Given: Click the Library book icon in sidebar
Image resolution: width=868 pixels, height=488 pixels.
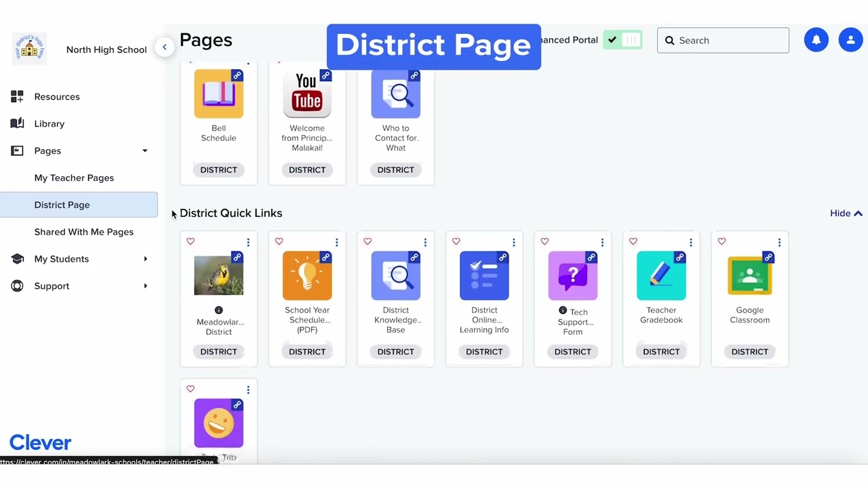Looking at the screenshot, I should [x=17, y=123].
